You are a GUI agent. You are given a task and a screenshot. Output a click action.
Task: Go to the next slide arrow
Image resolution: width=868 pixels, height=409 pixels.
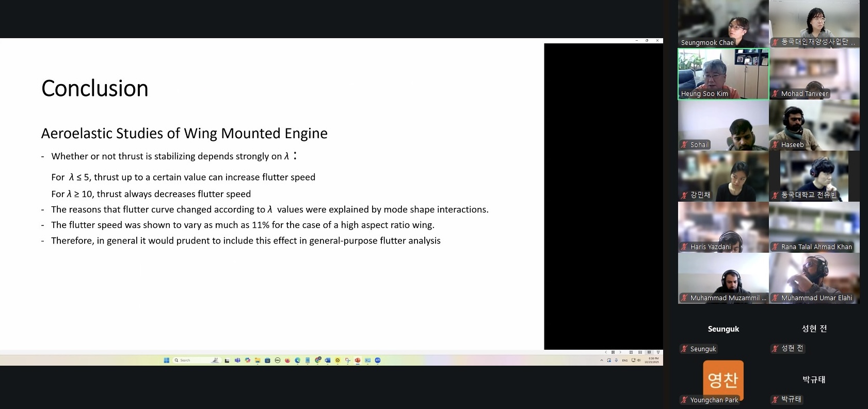coord(620,352)
